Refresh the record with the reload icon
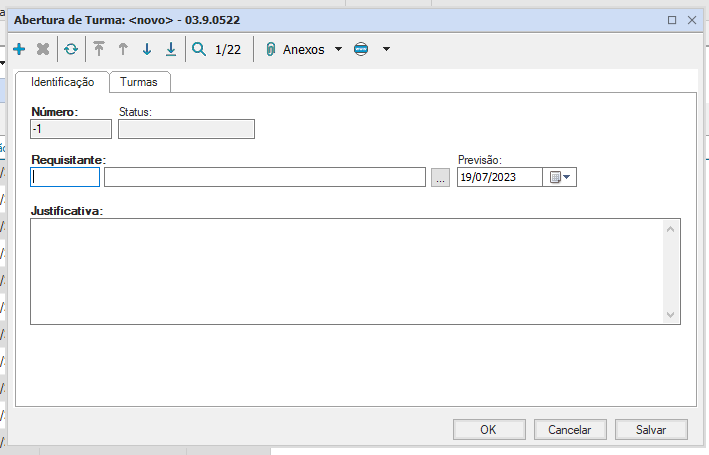The height and width of the screenshot is (455, 709). point(71,49)
